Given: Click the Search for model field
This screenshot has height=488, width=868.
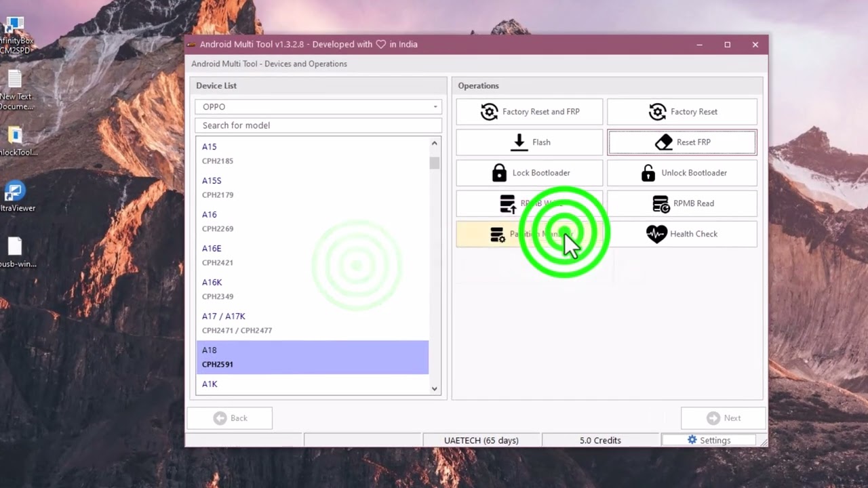Looking at the screenshot, I should pyautogui.click(x=318, y=125).
